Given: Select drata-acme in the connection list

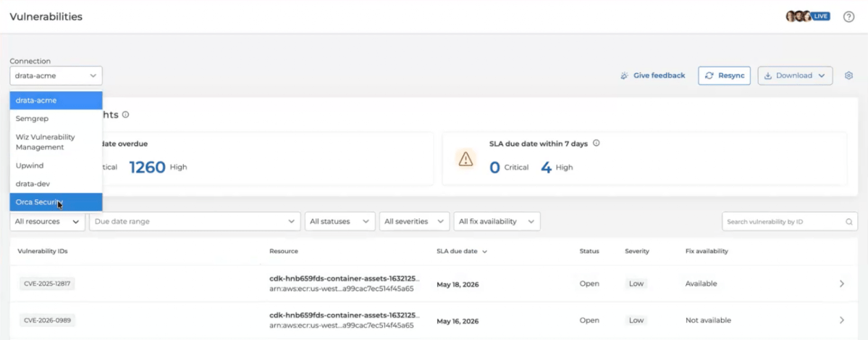Looking at the screenshot, I should pyautogui.click(x=56, y=100).
